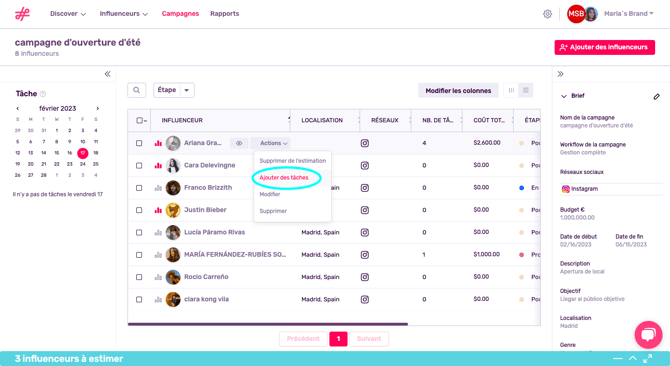Screen dimensions: 670x366
Task: Select February 17 in the calendar
Action: [x=83, y=153]
